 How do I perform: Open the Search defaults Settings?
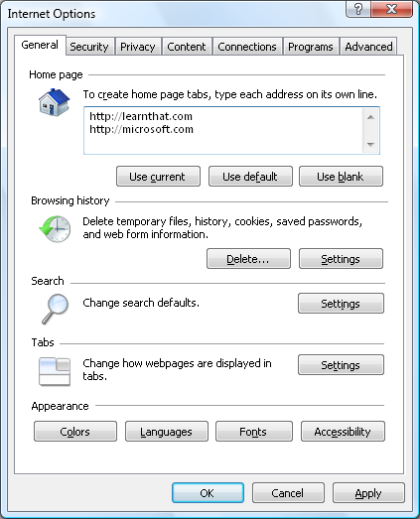[x=341, y=304]
